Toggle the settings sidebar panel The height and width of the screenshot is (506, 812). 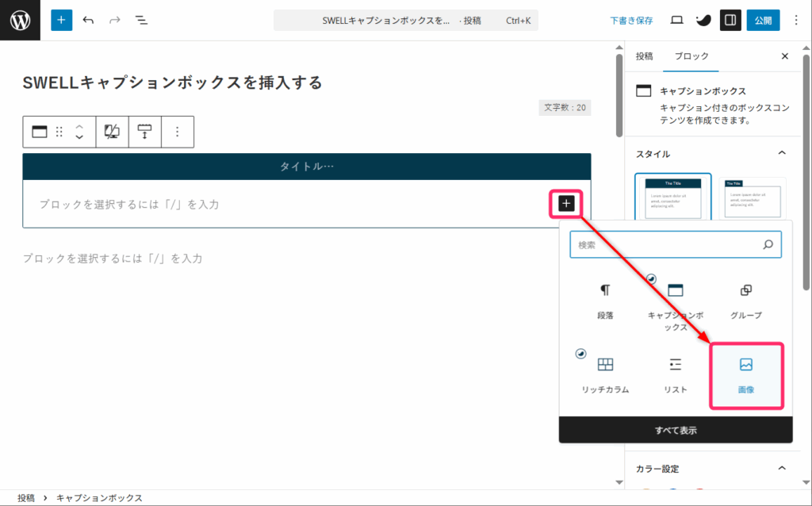pos(730,20)
